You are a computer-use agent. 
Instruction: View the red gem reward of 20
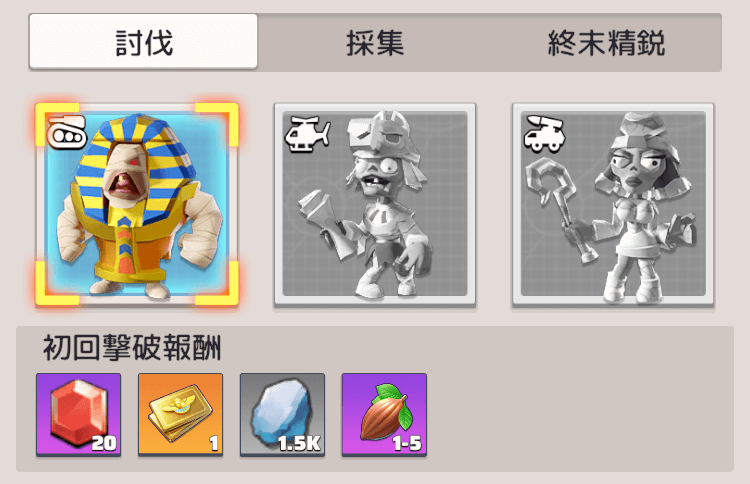[x=78, y=415]
